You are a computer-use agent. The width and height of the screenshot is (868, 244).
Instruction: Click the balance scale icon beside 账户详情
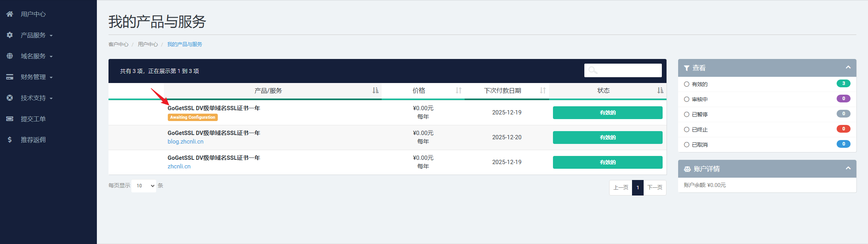tap(687, 169)
